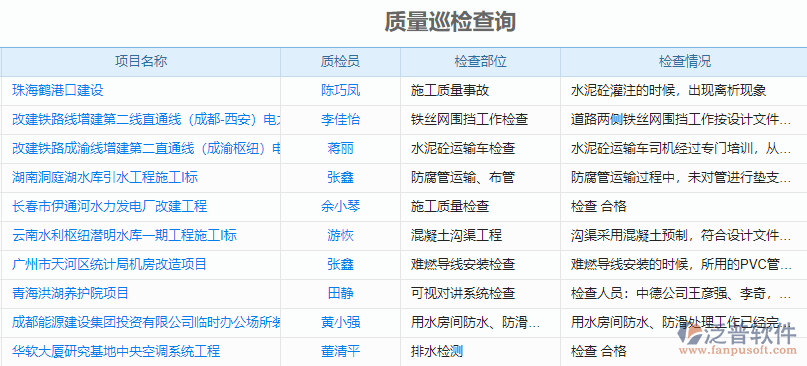Select inspector 蒋丽
Viewport: 807px width, 366px height.
[340, 149]
